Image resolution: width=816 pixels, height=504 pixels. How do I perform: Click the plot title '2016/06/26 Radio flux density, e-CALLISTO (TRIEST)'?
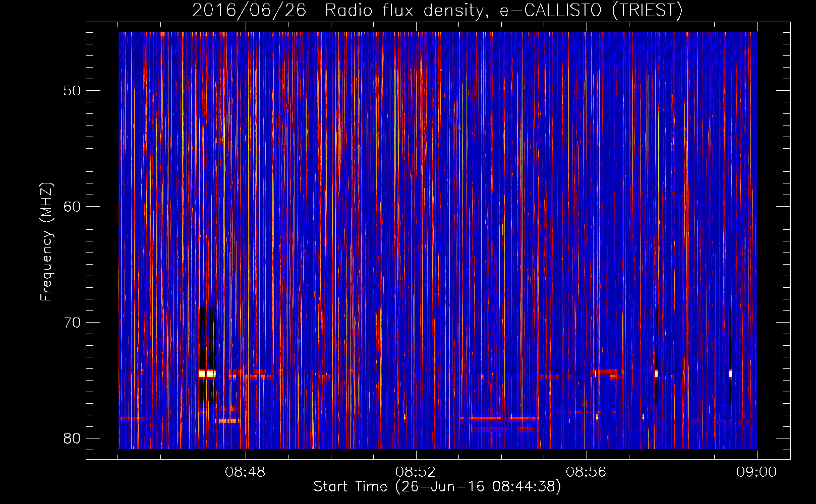click(437, 11)
